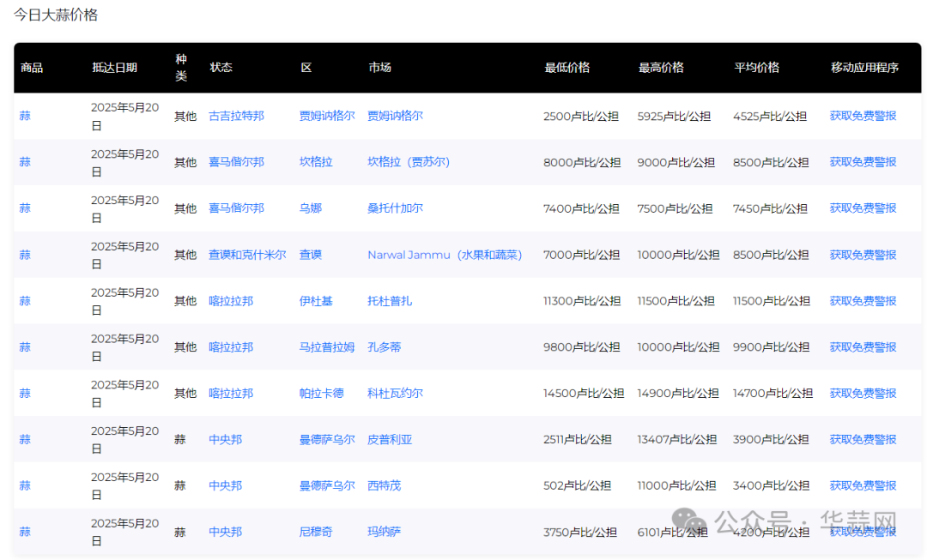Viewport: 927px width, 560px height.
Task: Click 获取免费警报 in 孔多蒂 row
Action: 863,346
